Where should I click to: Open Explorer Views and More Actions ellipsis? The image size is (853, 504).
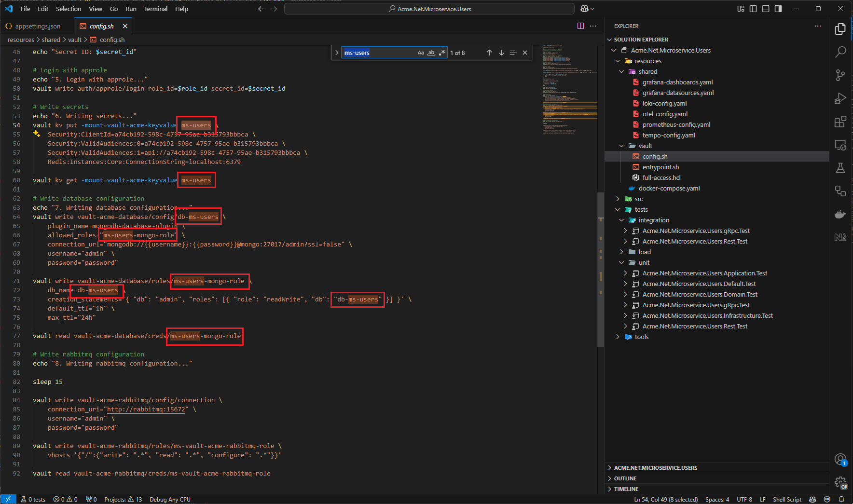coord(818,26)
